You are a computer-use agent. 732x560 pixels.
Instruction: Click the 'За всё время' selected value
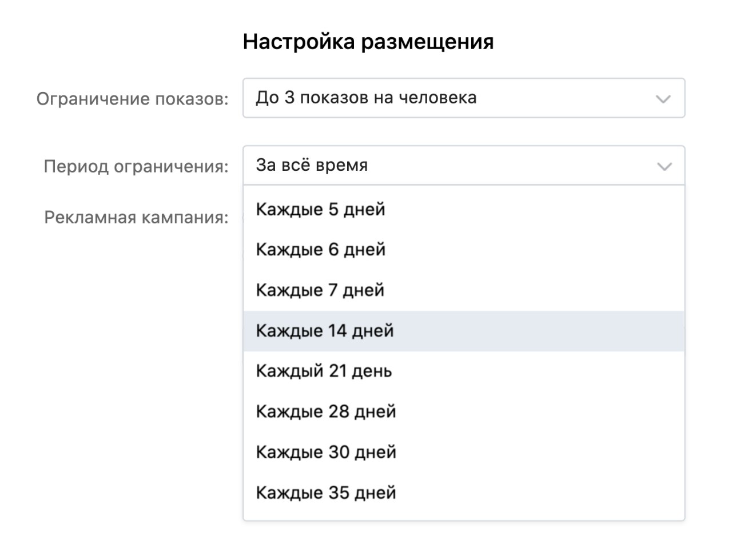point(312,165)
